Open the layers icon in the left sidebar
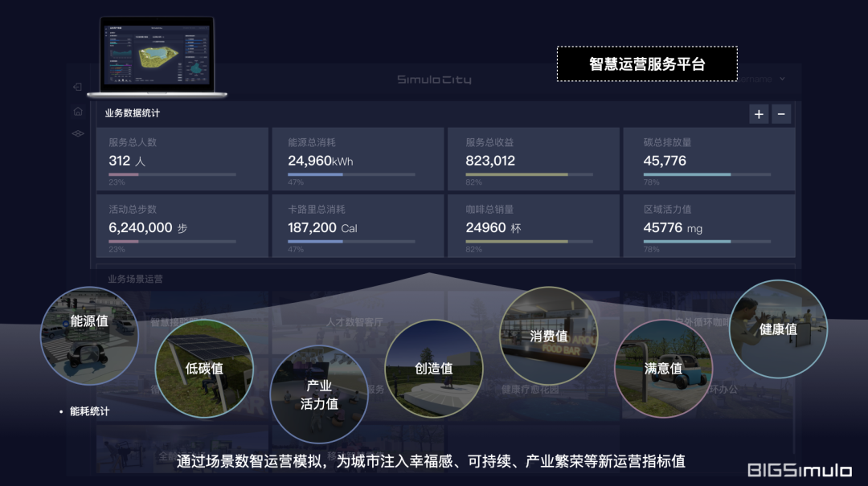Screen dimensions: 868x486 click(x=78, y=133)
